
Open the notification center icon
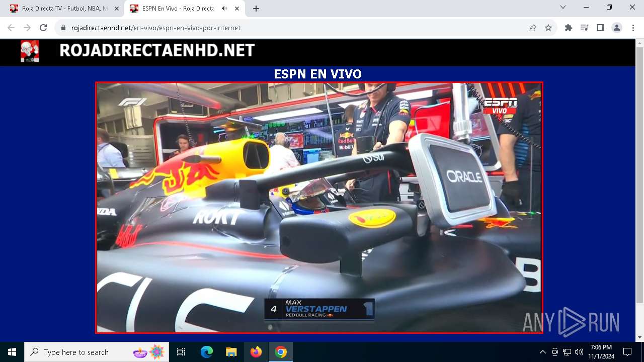coord(627,352)
